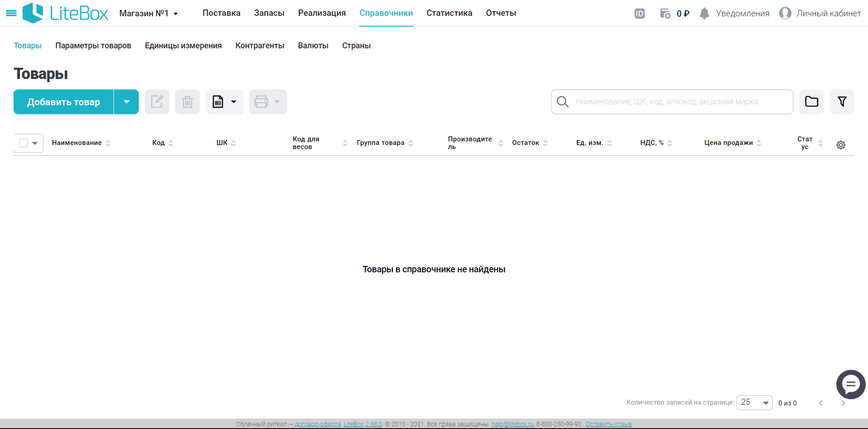Switch to the Страны tab
The image size is (868, 429).
(x=356, y=46)
